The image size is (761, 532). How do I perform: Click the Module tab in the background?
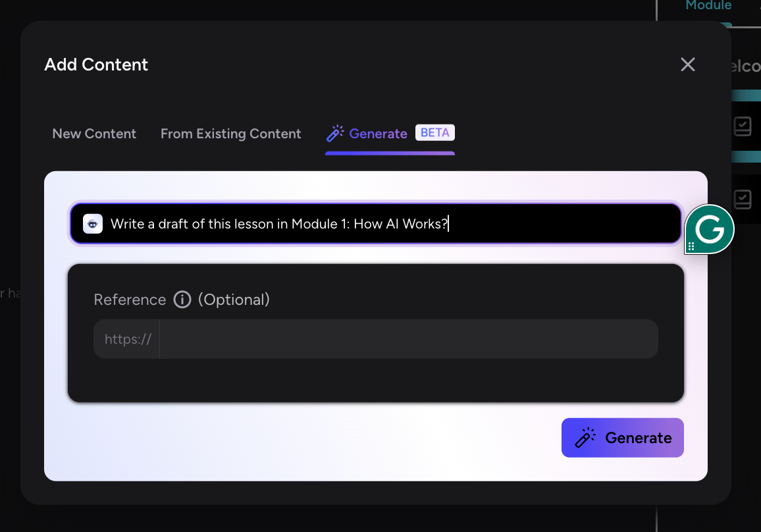coord(708,5)
